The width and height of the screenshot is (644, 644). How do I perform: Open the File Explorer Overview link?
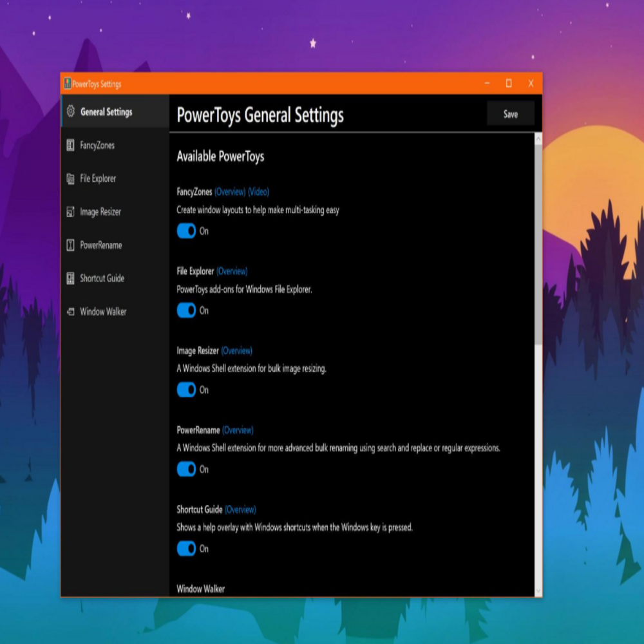(x=232, y=272)
